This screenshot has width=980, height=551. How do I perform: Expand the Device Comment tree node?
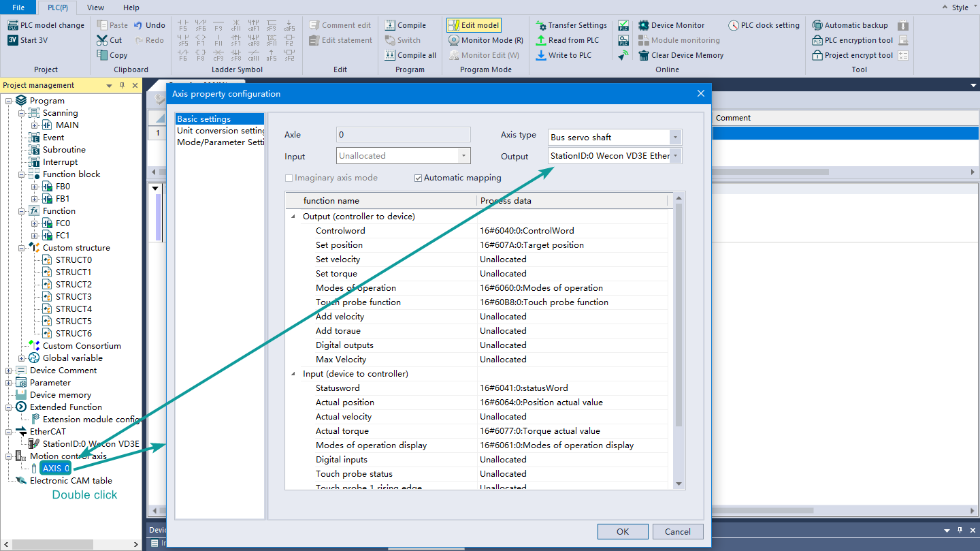9,371
